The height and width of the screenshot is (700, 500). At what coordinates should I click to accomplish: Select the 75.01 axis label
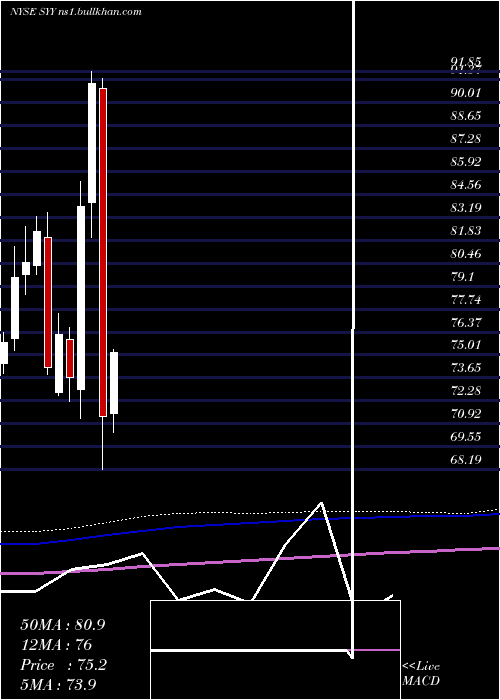point(466,345)
